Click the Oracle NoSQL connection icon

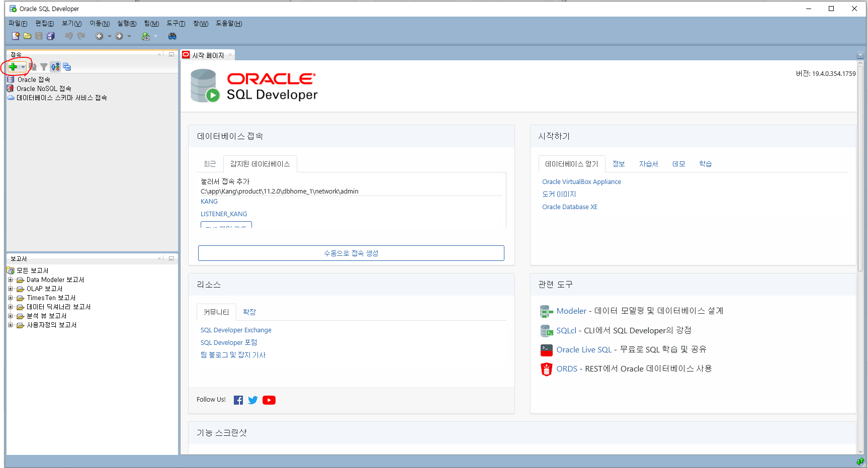click(x=10, y=88)
